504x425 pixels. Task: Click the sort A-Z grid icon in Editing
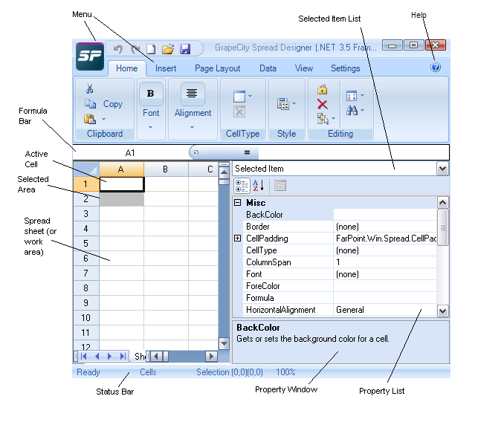click(352, 96)
